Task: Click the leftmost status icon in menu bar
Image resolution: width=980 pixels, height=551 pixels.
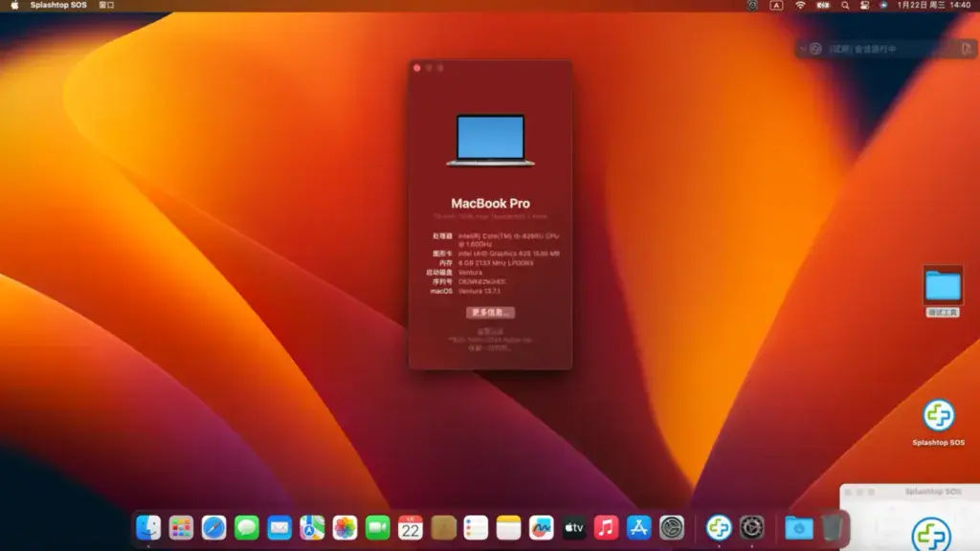Action: point(752,5)
